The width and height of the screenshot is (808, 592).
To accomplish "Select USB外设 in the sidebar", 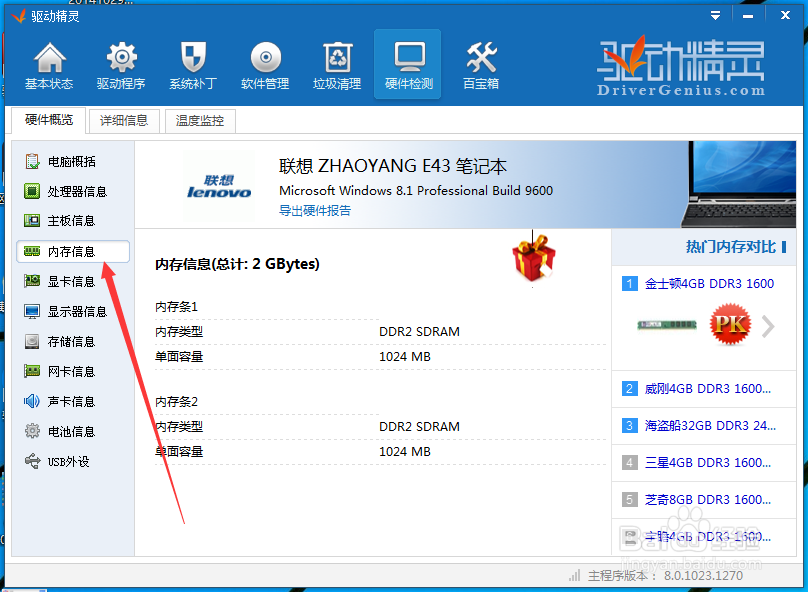I will click(73, 461).
